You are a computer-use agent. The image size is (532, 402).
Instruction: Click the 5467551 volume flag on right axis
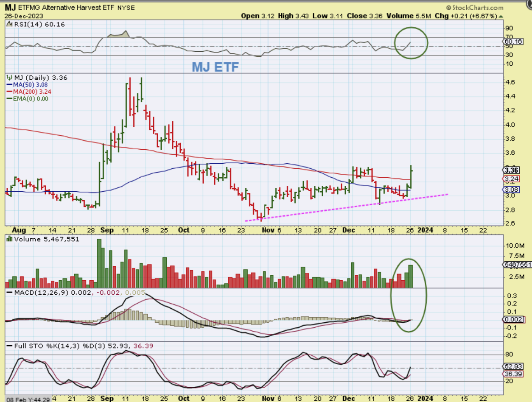(517, 264)
